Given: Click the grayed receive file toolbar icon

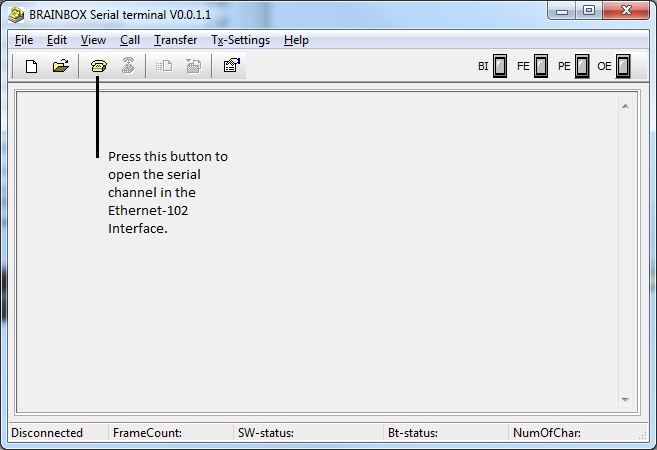Looking at the screenshot, I should coord(194,66).
